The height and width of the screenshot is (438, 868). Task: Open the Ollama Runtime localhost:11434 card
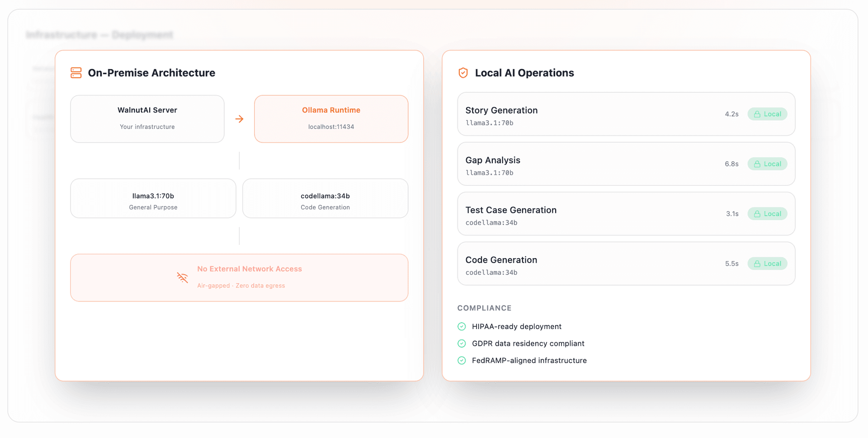[x=331, y=118]
